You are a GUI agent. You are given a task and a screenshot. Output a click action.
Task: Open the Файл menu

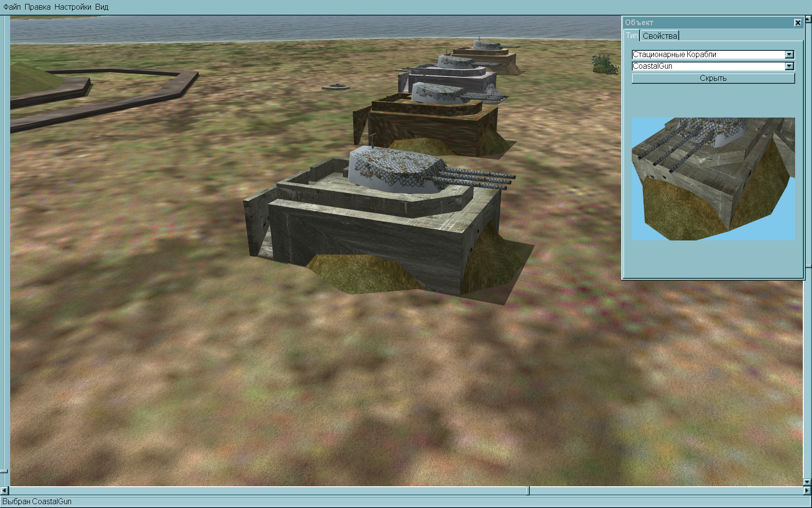tap(12, 7)
